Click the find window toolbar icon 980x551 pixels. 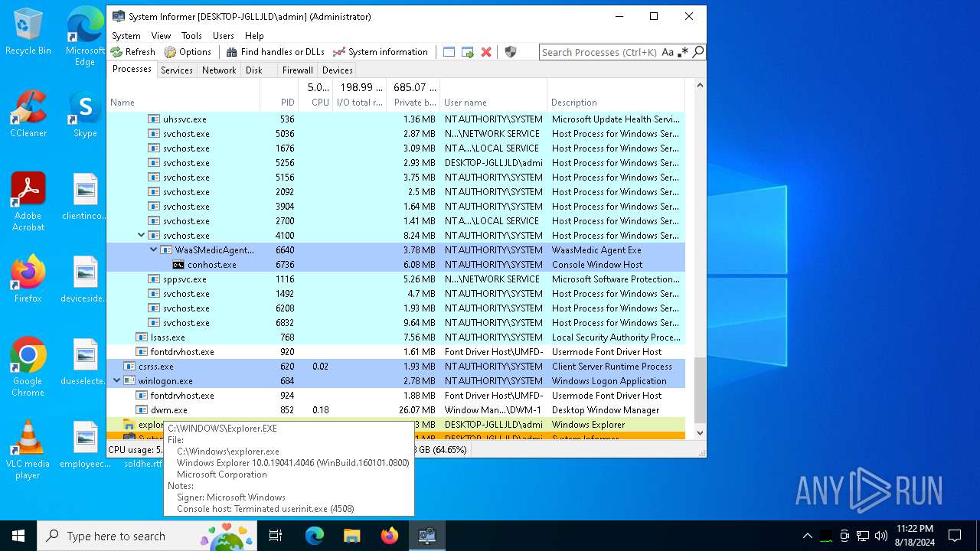pos(449,52)
